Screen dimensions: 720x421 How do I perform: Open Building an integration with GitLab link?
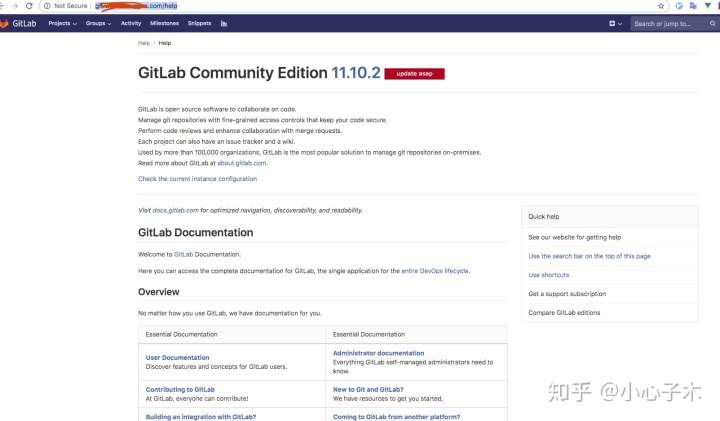point(201,417)
